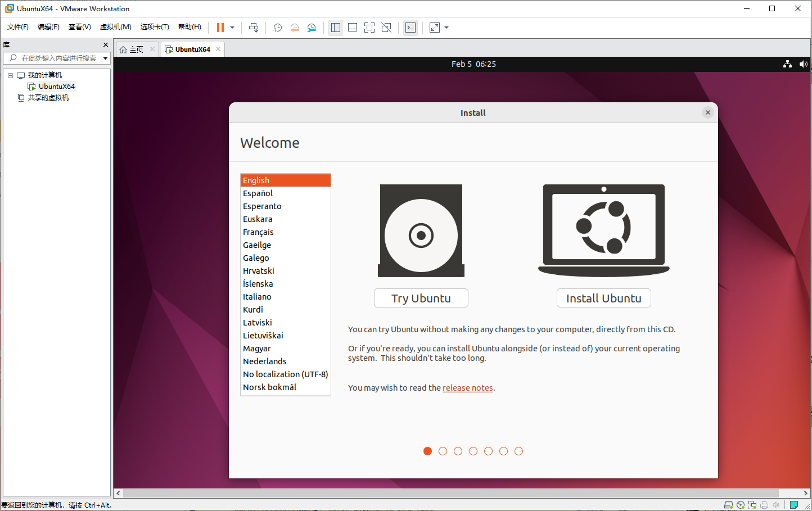Open the teal message log note icon
The height and width of the screenshot is (511, 812).
click(794, 505)
